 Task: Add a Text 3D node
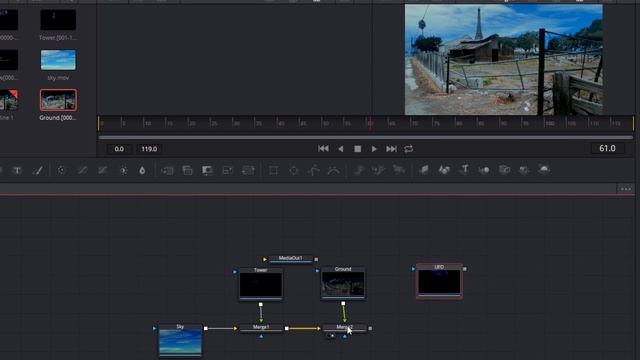464,170
